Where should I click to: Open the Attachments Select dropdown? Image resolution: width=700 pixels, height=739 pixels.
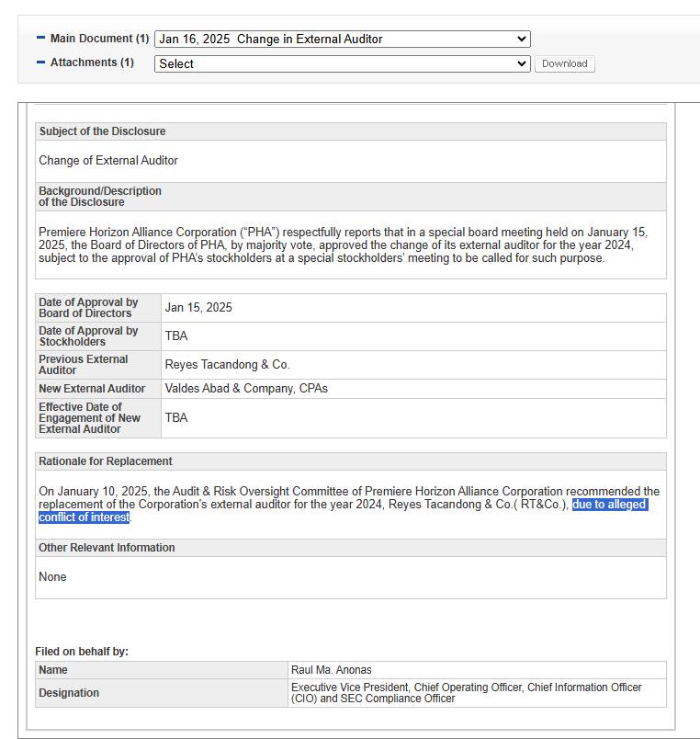coord(343,63)
